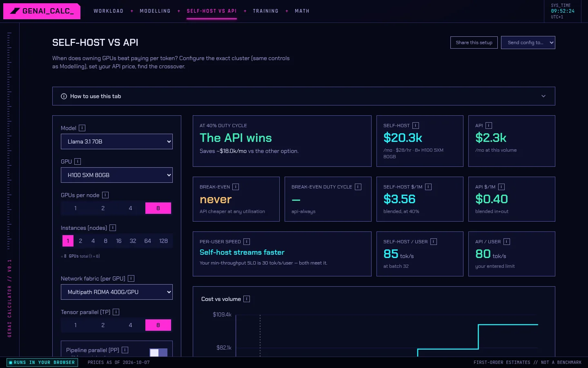The width and height of the screenshot is (588, 368).
Task: Show SELF-HOST $/1M info icon
Action: click(428, 187)
